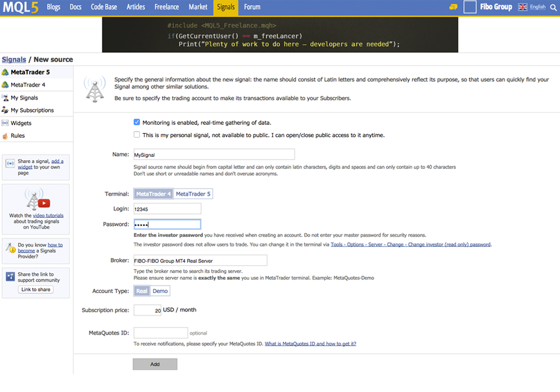Click the Freelance code banner
The width and height of the screenshot is (560, 392).
pos(280,35)
